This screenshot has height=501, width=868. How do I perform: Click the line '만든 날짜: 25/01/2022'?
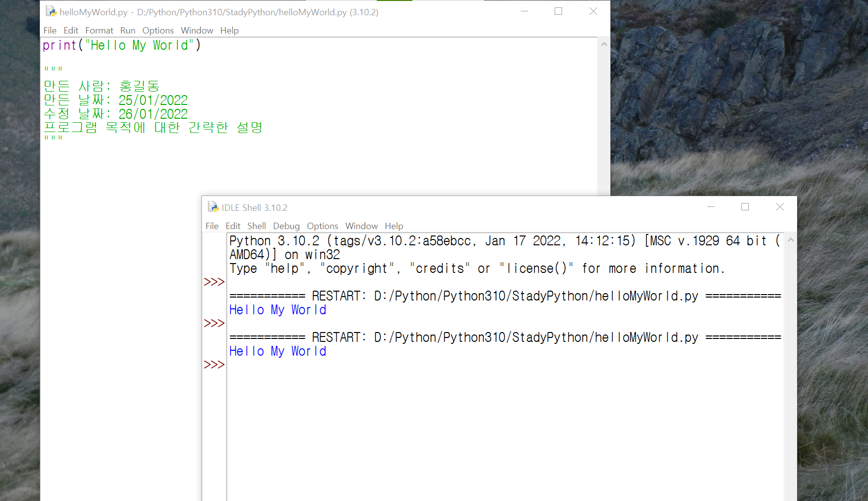pos(116,100)
